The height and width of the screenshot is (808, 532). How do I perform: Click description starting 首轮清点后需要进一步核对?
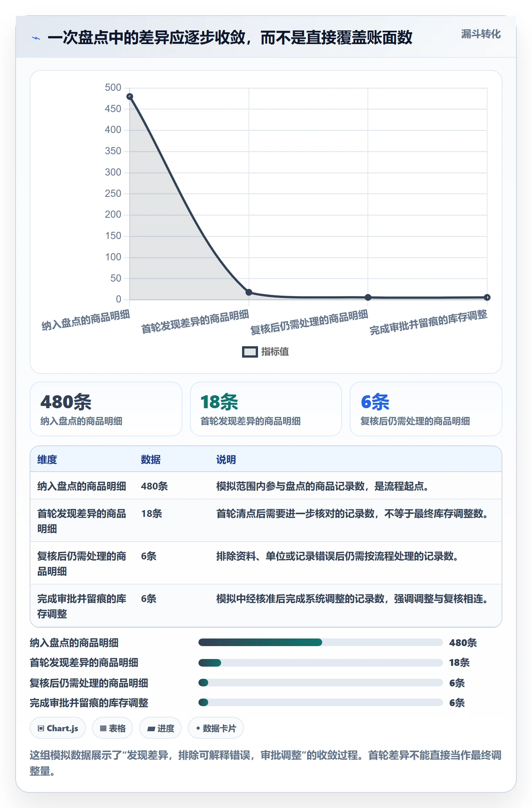click(352, 513)
